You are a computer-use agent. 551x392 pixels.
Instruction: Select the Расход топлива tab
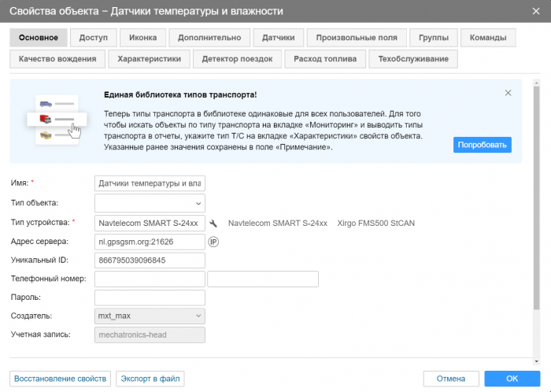[325, 59]
